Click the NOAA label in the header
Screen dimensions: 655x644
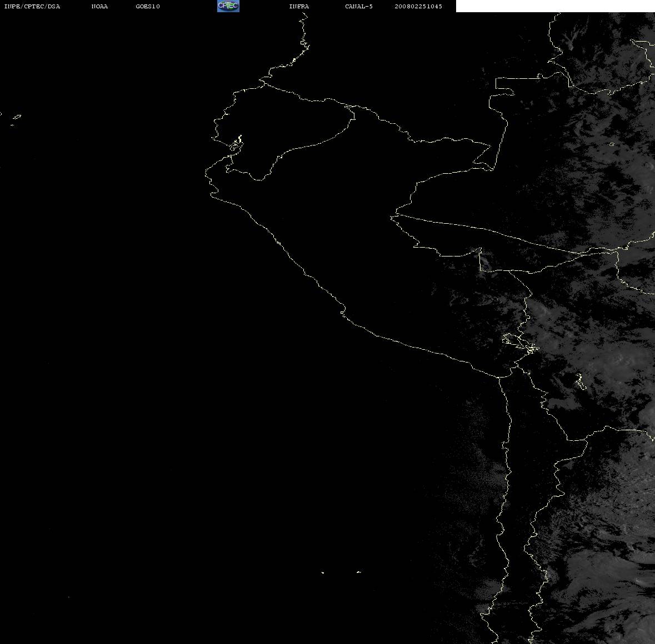(x=99, y=6)
